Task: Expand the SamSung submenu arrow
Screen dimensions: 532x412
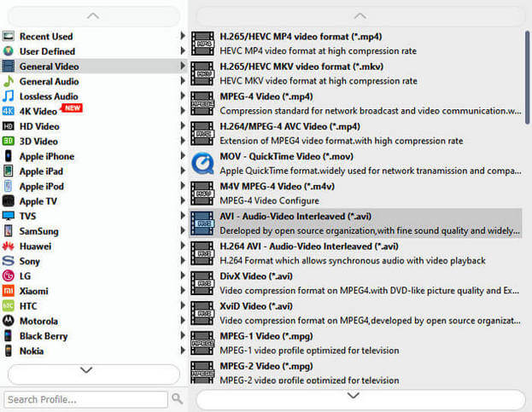Action: click(183, 230)
